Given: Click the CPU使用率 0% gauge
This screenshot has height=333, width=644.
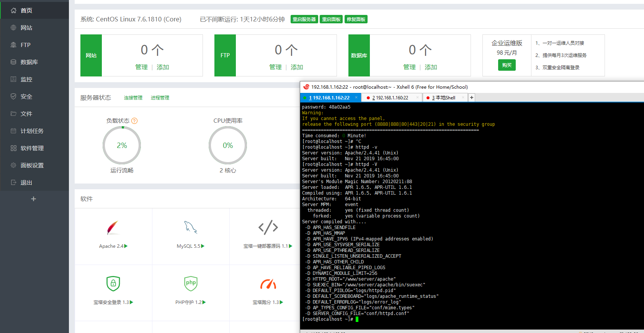Looking at the screenshot, I should [228, 145].
